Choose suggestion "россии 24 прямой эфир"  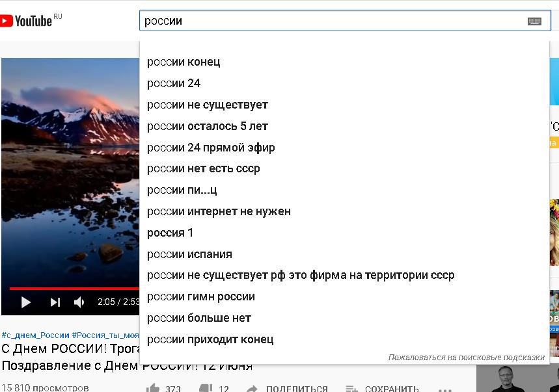[211, 148]
